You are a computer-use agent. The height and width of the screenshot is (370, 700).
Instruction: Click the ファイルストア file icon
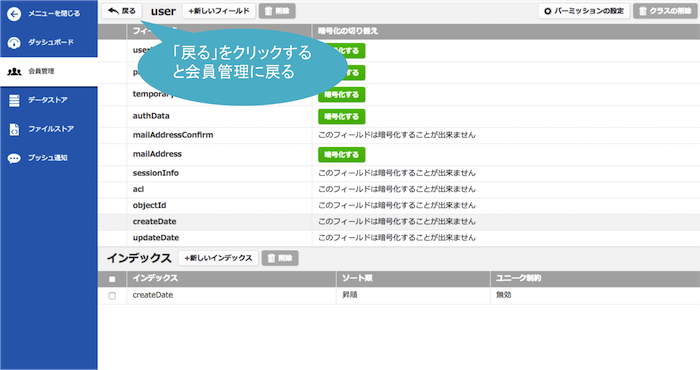click(14, 129)
